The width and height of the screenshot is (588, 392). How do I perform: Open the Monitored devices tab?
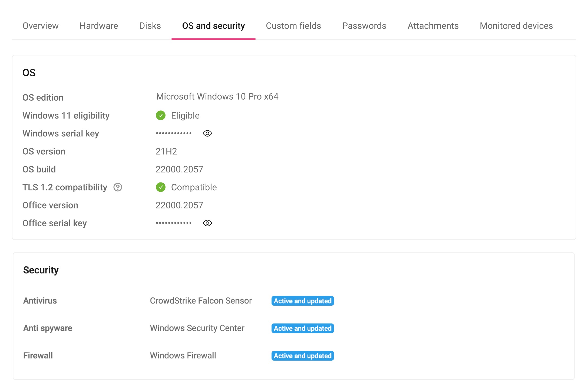pos(516,26)
